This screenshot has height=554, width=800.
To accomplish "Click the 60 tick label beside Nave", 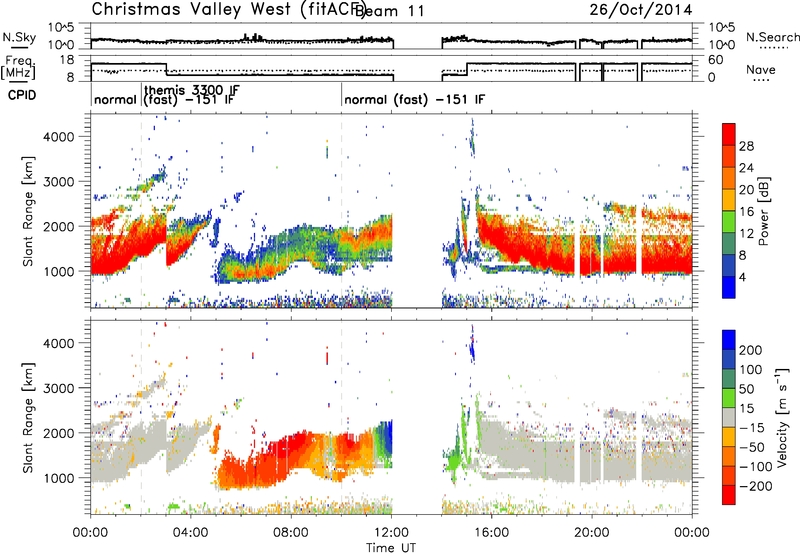I will (x=716, y=60).
